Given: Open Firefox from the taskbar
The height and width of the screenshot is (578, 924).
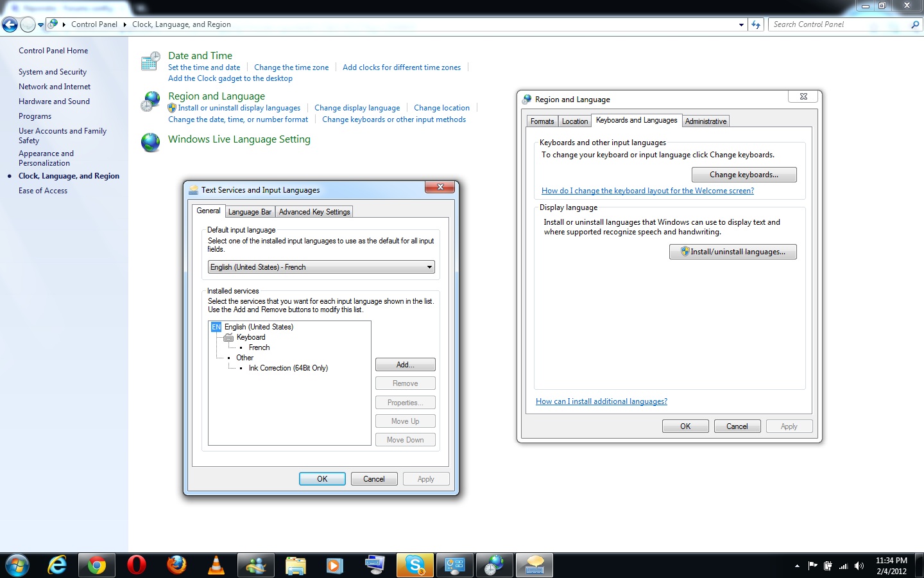Looking at the screenshot, I should coord(176,565).
